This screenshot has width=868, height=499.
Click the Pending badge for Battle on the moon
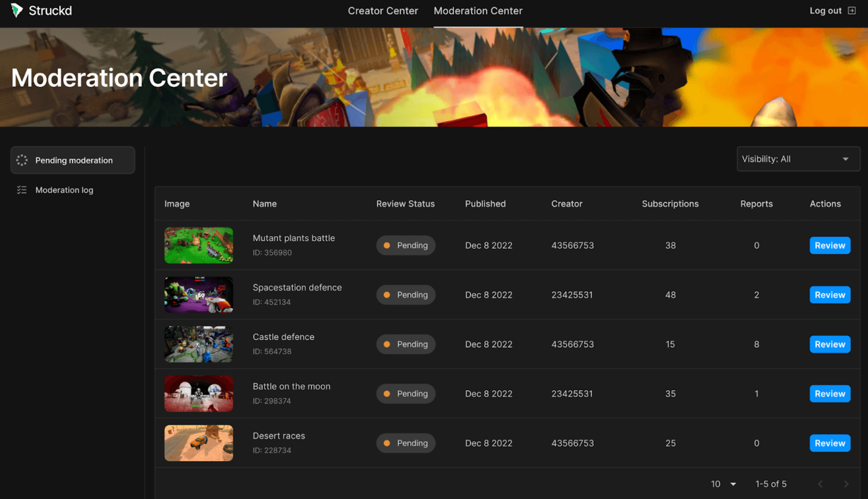pos(406,394)
